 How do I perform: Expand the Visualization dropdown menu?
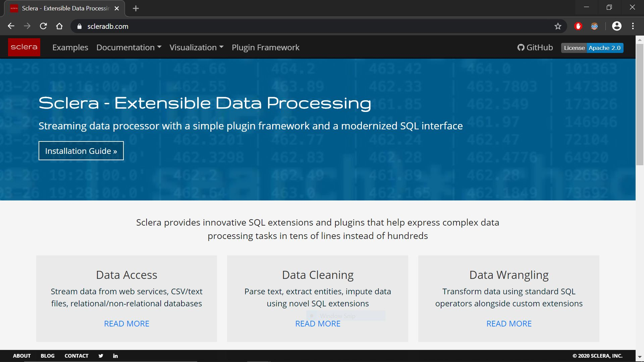tap(196, 48)
